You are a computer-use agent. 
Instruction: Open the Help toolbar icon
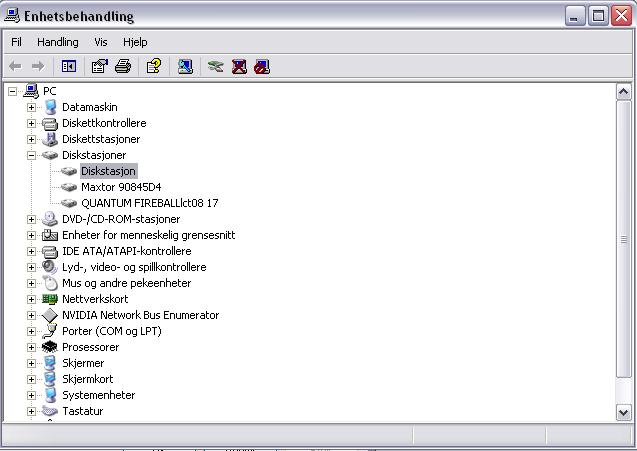pos(154,66)
